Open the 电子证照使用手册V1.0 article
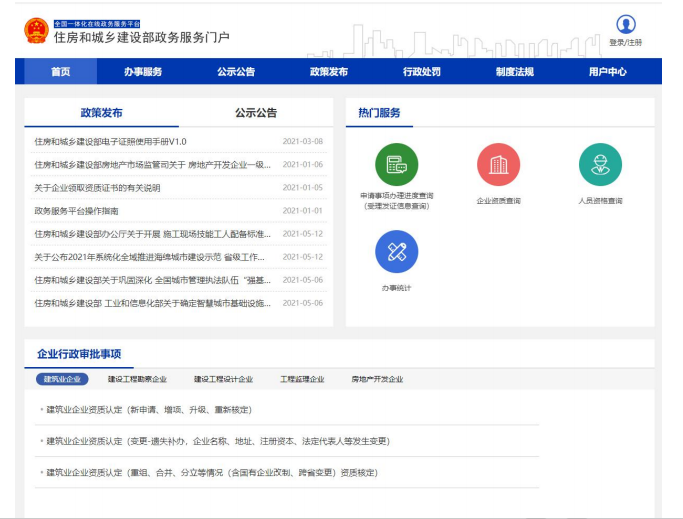The image size is (683, 519). click(x=110, y=142)
